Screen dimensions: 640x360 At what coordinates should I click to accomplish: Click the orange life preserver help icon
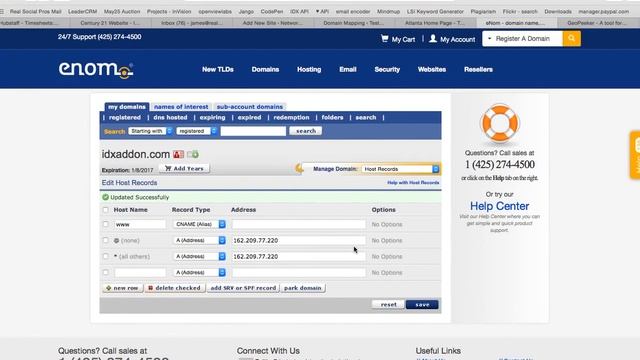(x=500, y=123)
